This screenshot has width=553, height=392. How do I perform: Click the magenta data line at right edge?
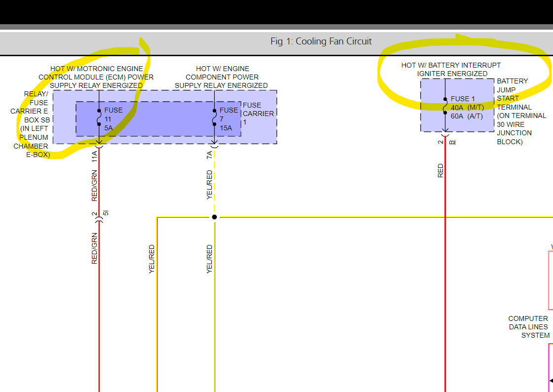tap(550, 367)
